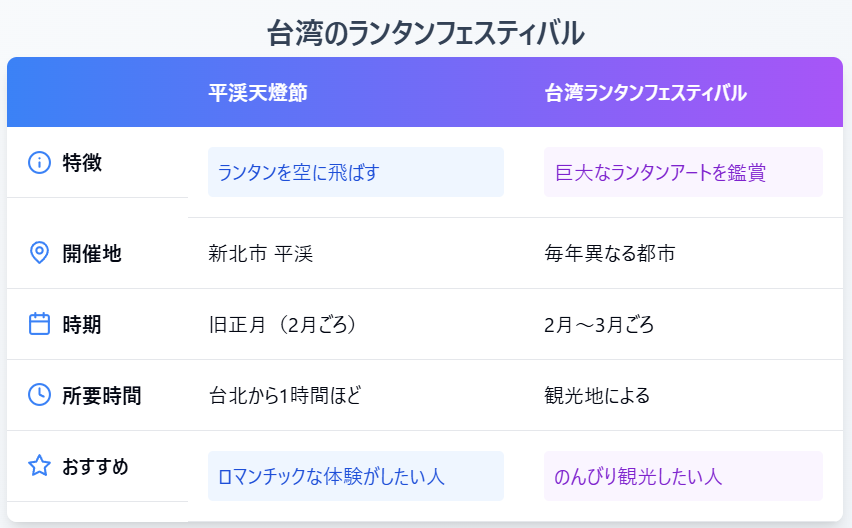Select the 台湾ランタンフェスティバル column header
Image resolution: width=852 pixels, height=528 pixels.
click(645, 93)
